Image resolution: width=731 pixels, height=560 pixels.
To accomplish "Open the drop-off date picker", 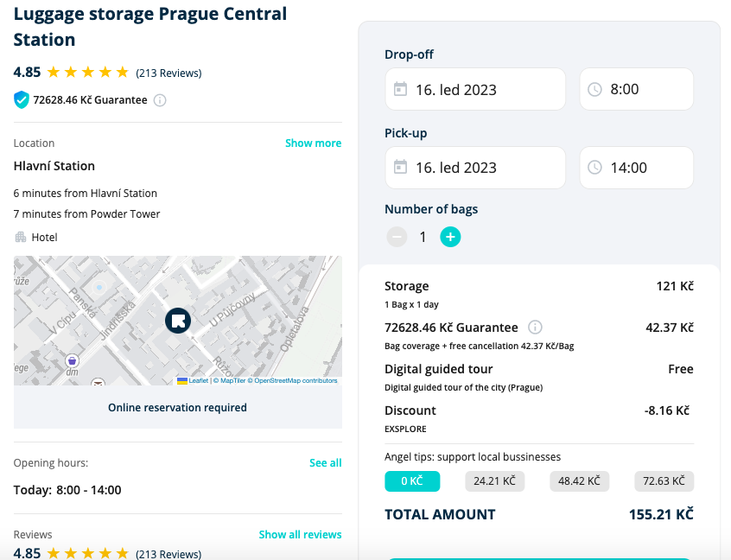I will coord(475,89).
